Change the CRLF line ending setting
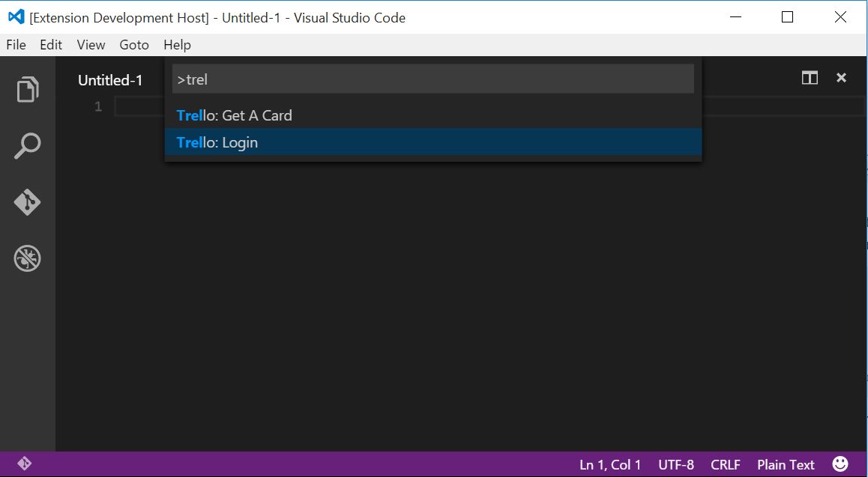Screen dimensions: 868x477 click(x=725, y=465)
